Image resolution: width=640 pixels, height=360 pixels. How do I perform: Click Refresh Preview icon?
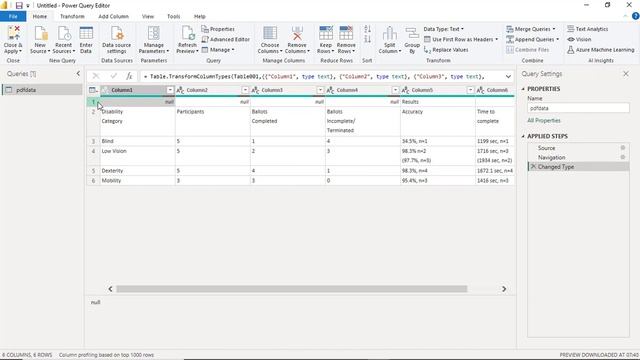[188, 33]
